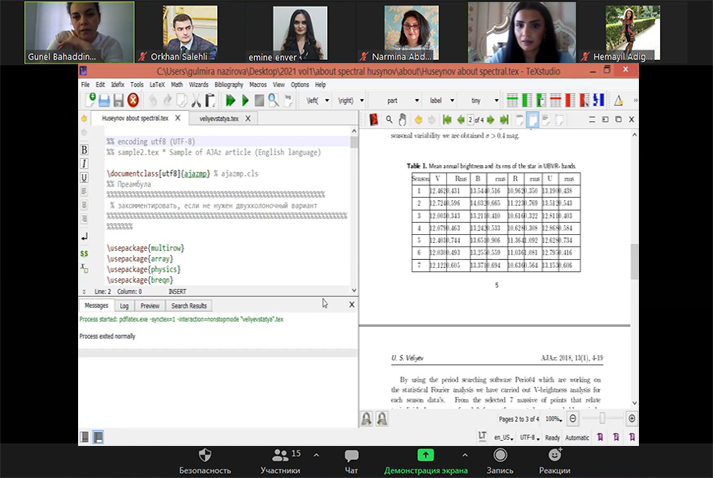Add table column with green vertical icon
The image size is (713, 478).
pos(527,100)
